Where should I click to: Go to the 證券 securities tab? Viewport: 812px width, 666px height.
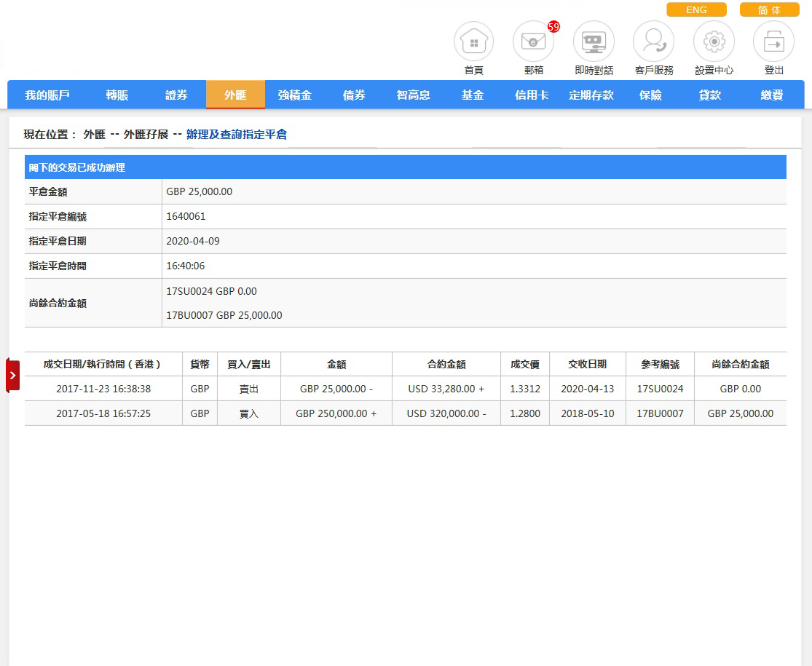click(x=176, y=95)
